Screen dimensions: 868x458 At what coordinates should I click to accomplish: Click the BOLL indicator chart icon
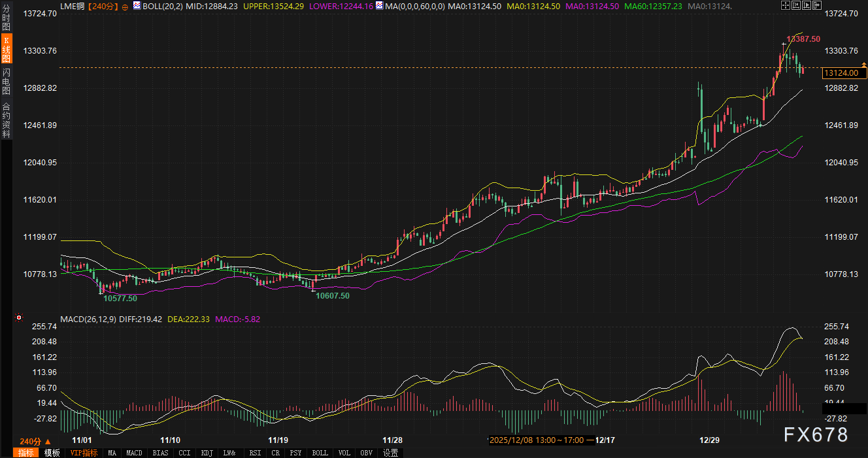(137, 6)
